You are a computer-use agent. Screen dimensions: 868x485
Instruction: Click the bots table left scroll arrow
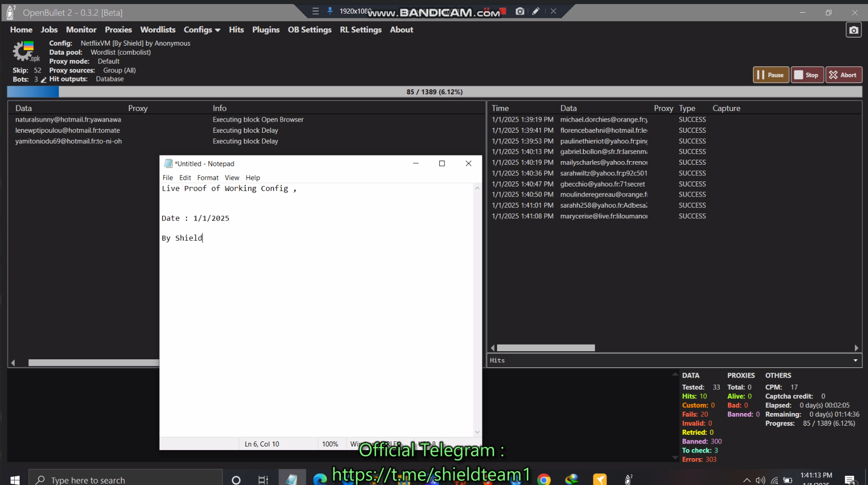(13, 363)
